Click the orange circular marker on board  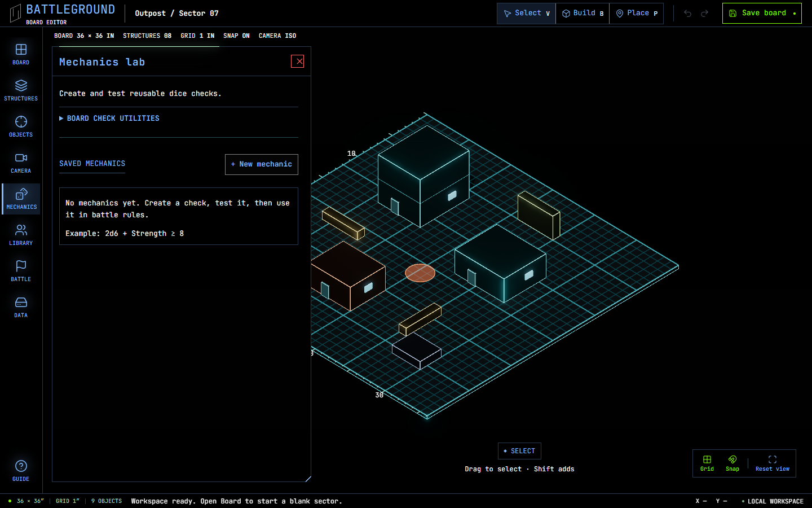(420, 273)
